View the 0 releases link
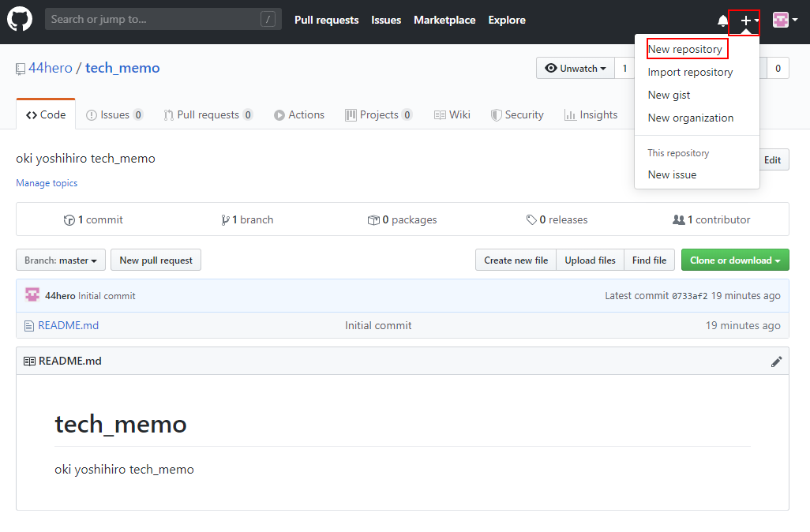This screenshot has width=810, height=532. [x=557, y=219]
